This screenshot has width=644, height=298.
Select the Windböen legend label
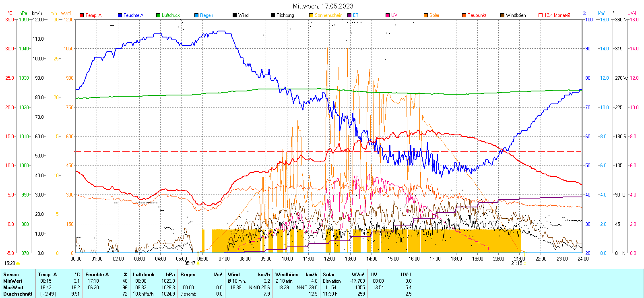(x=516, y=15)
